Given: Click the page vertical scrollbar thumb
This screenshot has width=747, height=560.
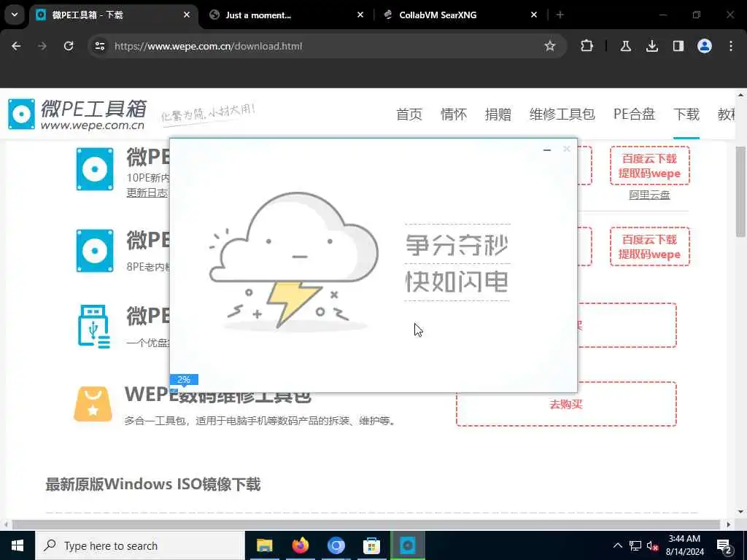Looking at the screenshot, I should pyautogui.click(x=740, y=192).
